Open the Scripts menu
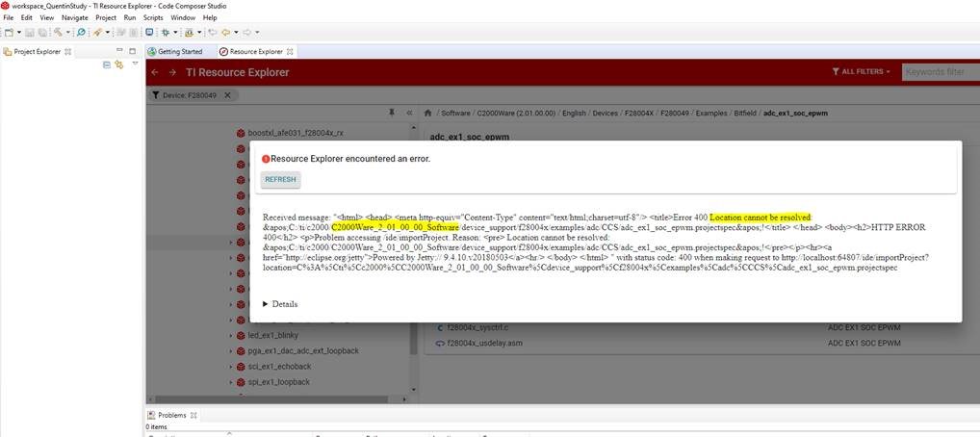The height and width of the screenshot is (437, 980). [153, 18]
